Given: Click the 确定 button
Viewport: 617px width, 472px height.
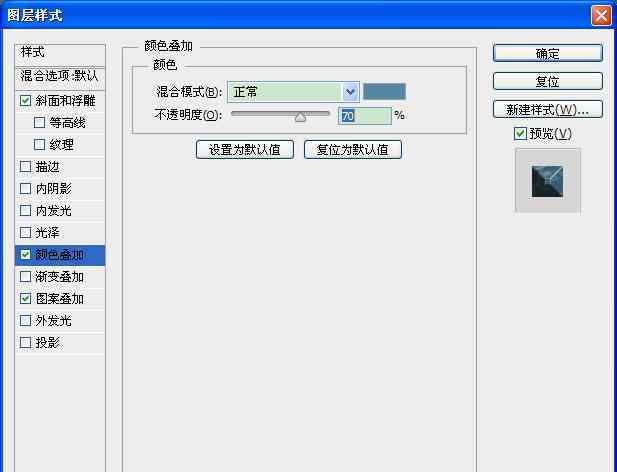Looking at the screenshot, I should pos(547,53).
